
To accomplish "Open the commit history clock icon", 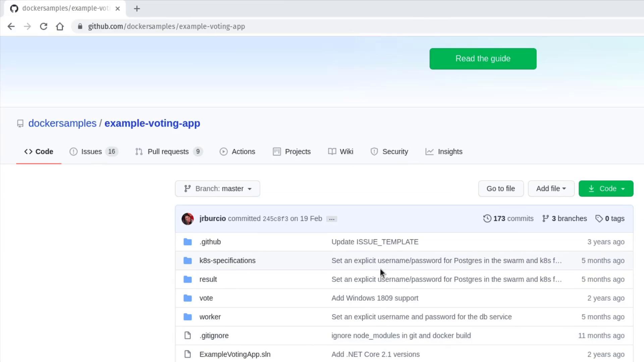I will tap(487, 219).
